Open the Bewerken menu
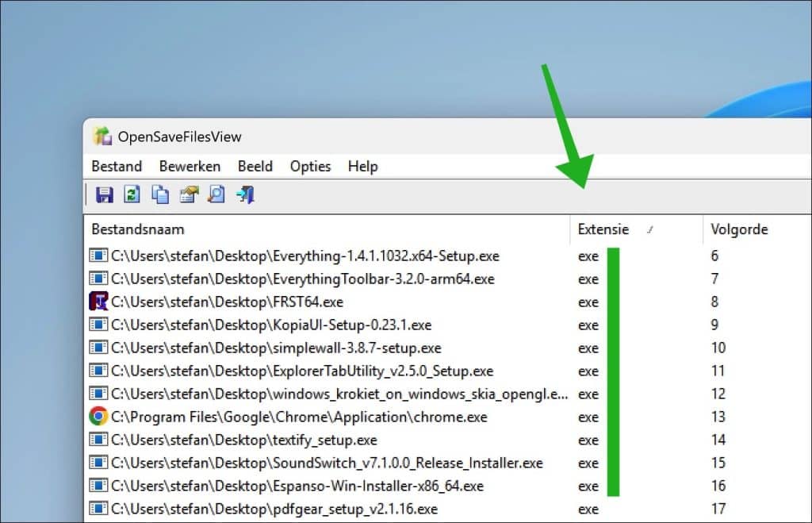Image resolution: width=812 pixels, height=523 pixels. pos(190,167)
